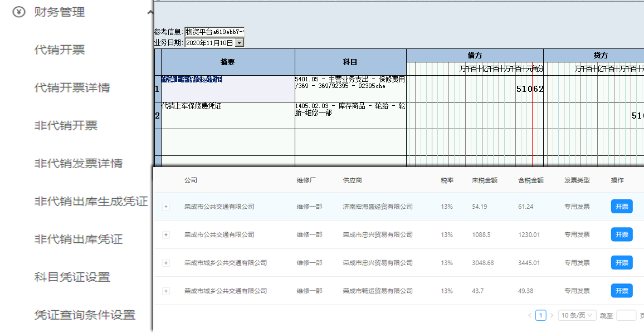The width and height of the screenshot is (644, 333).
Task: Expand the row for 荣成市畅运贸易有限公司
Action: (165, 291)
